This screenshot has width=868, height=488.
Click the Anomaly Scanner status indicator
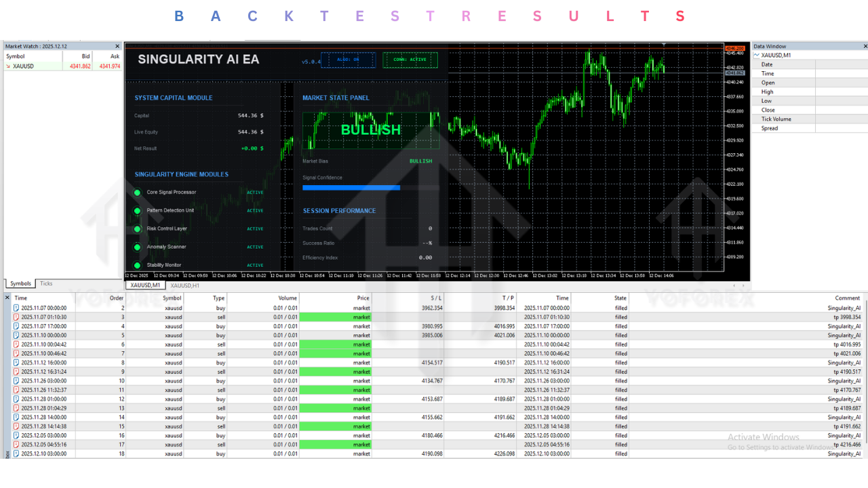137,247
